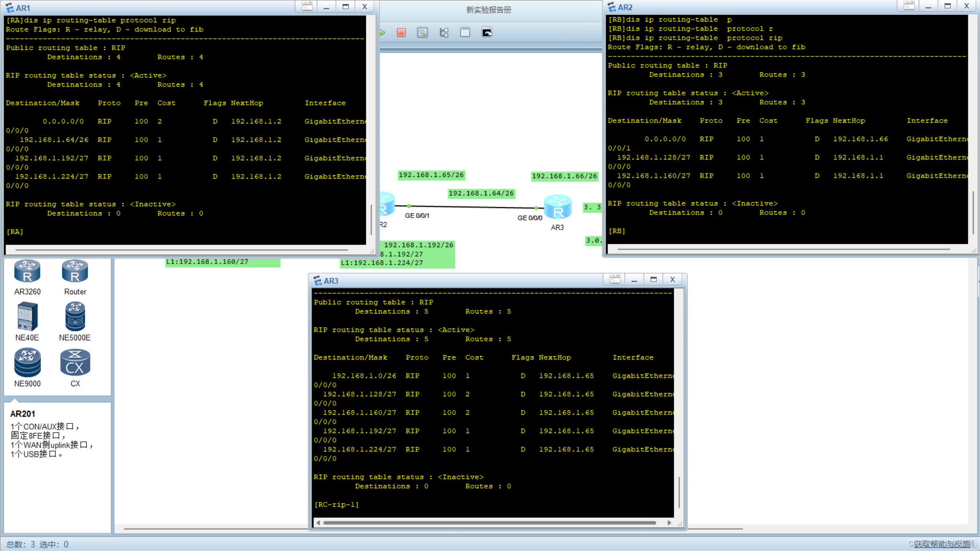Click the green start devices arrow
Screen dimensions: 980x551
(x=382, y=33)
